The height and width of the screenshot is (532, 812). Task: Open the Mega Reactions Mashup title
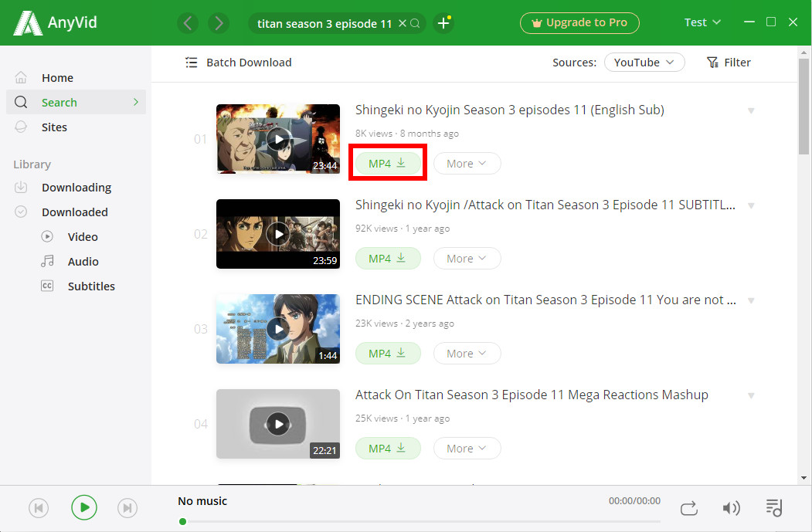pyautogui.click(x=532, y=395)
